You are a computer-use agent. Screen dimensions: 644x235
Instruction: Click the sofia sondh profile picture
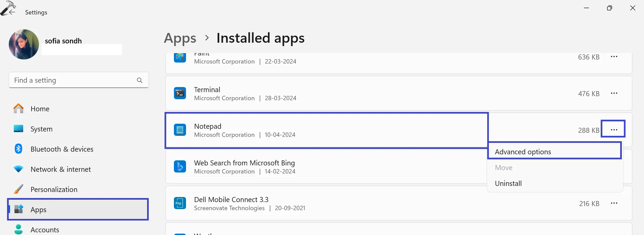(24, 44)
